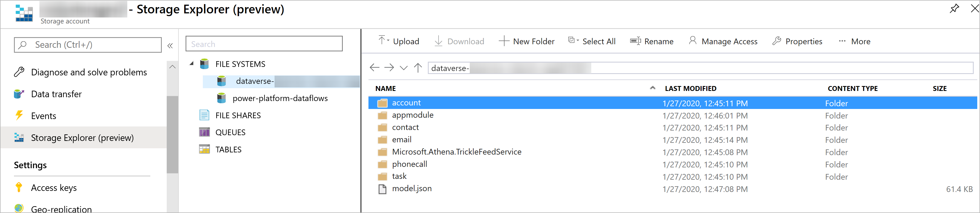Pin the Storage Explorer blade
Screen dimensions: 980x213
(x=954, y=8)
